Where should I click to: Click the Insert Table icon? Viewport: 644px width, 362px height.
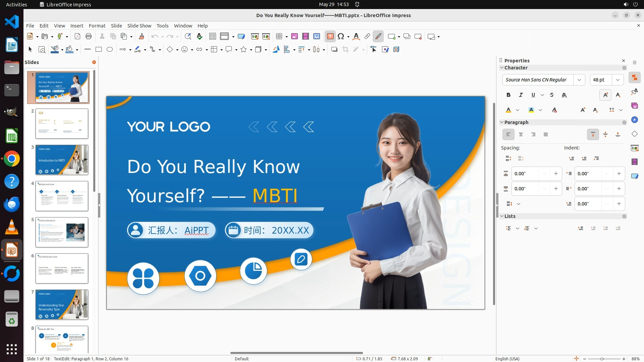[279, 37]
